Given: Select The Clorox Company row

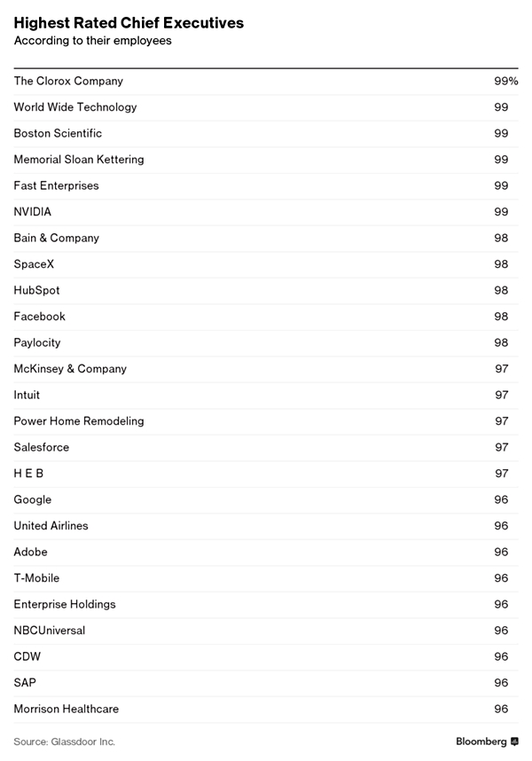Looking at the screenshot, I should pyautogui.click(x=68, y=81).
